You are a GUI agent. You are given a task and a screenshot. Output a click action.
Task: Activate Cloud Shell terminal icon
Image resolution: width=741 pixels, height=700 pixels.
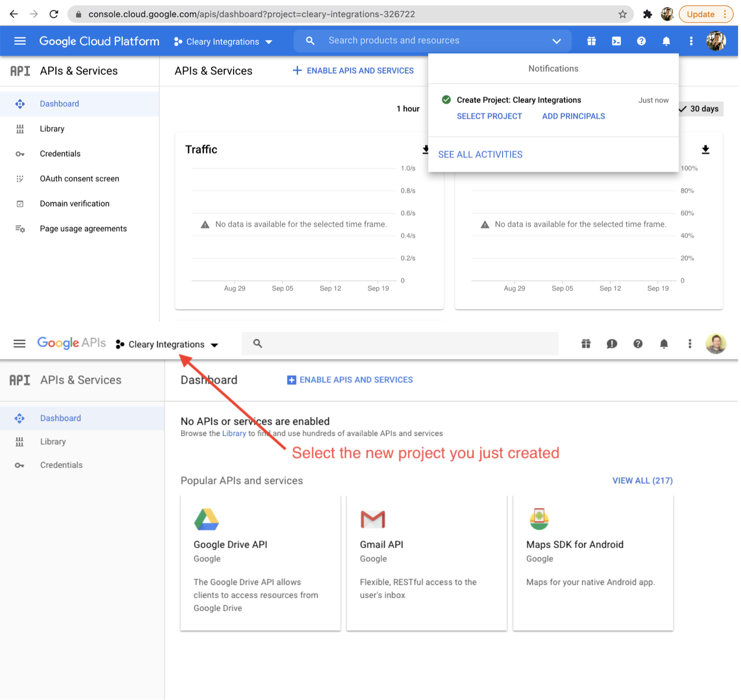[616, 41]
